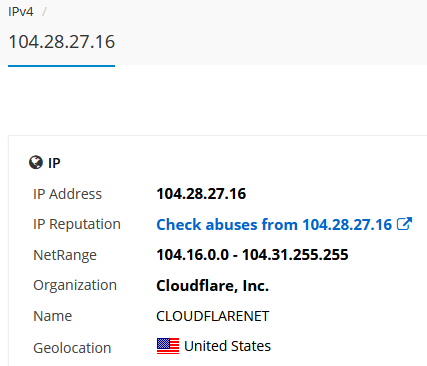
Task: Click the external link icon after abuses link
Action: click(404, 224)
